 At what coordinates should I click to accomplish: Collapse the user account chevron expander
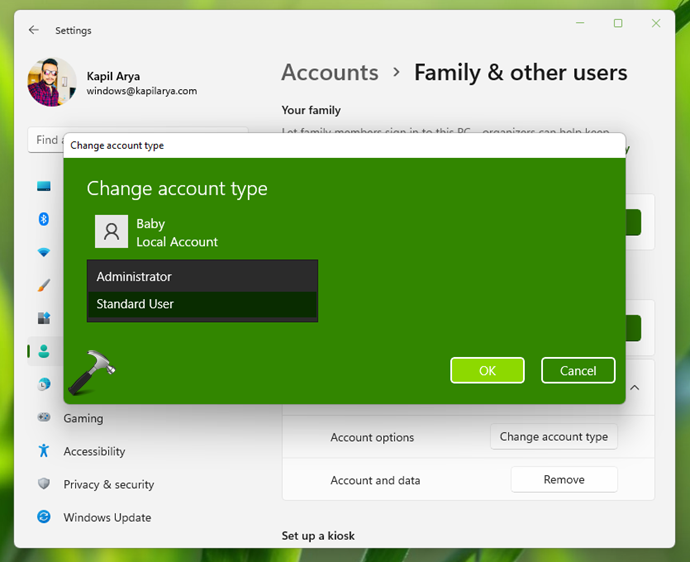pyautogui.click(x=634, y=388)
